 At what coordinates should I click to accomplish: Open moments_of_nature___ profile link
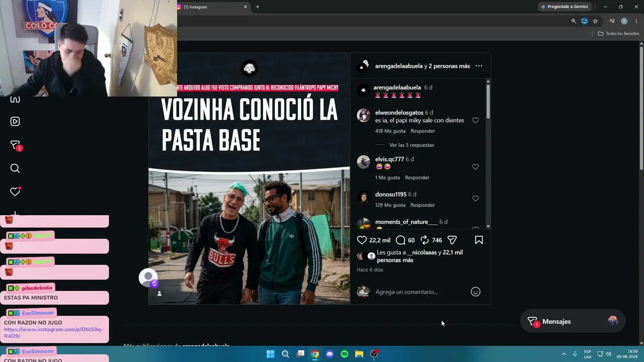tap(406, 222)
